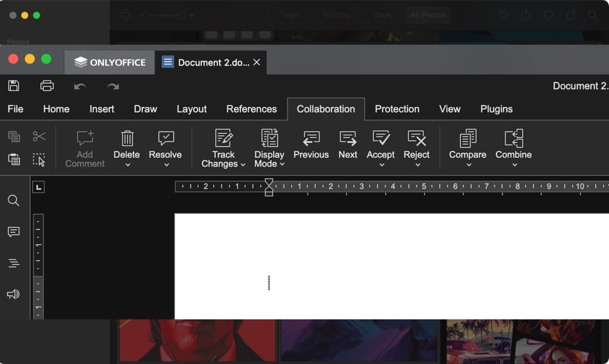The height and width of the screenshot is (364, 609).
Task: Expand the Compare dropdown arrow
Action: click(x=469, y=165)
